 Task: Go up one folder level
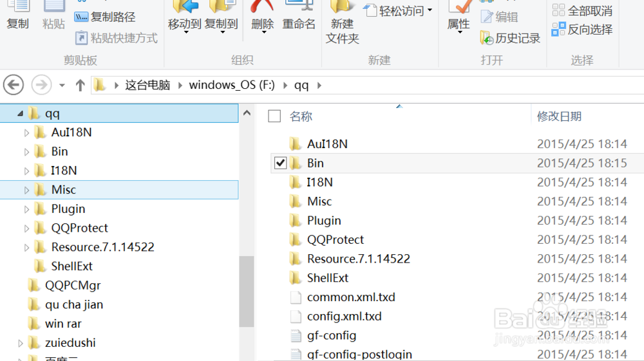pos(80,86)
